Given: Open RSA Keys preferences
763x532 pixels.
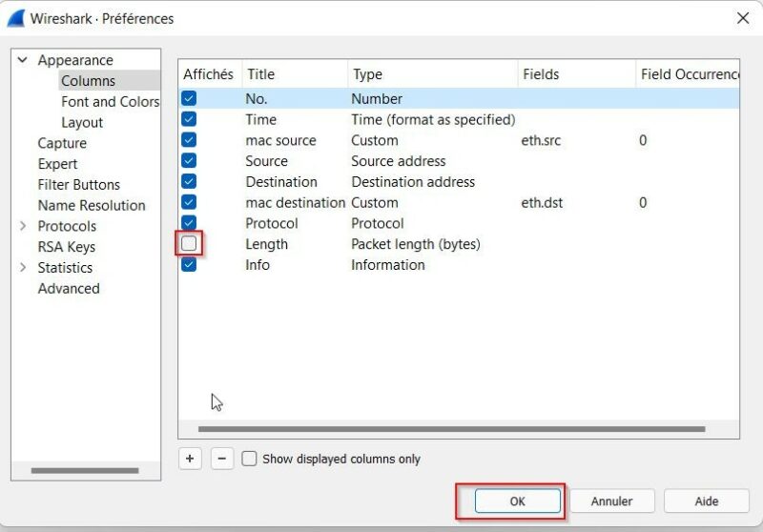Looking at the screenshot, I should 66,247.
